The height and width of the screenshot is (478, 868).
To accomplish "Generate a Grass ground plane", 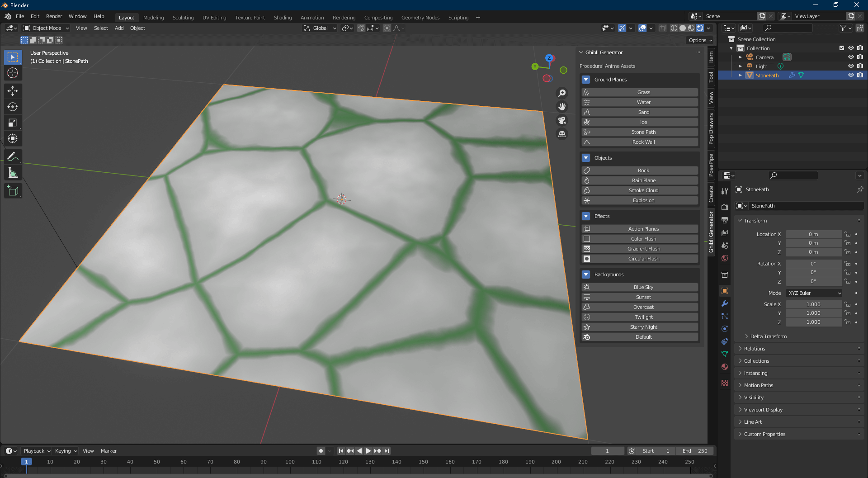I will pos(640,92).
